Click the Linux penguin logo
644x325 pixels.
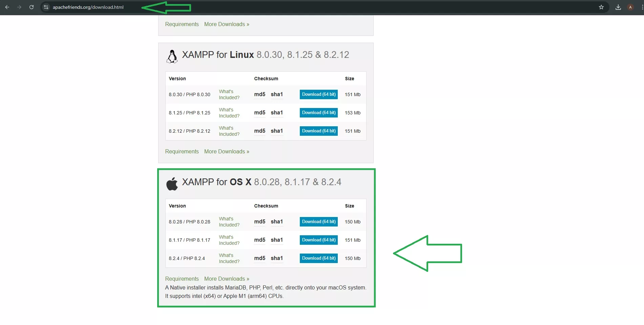point(172,56)
